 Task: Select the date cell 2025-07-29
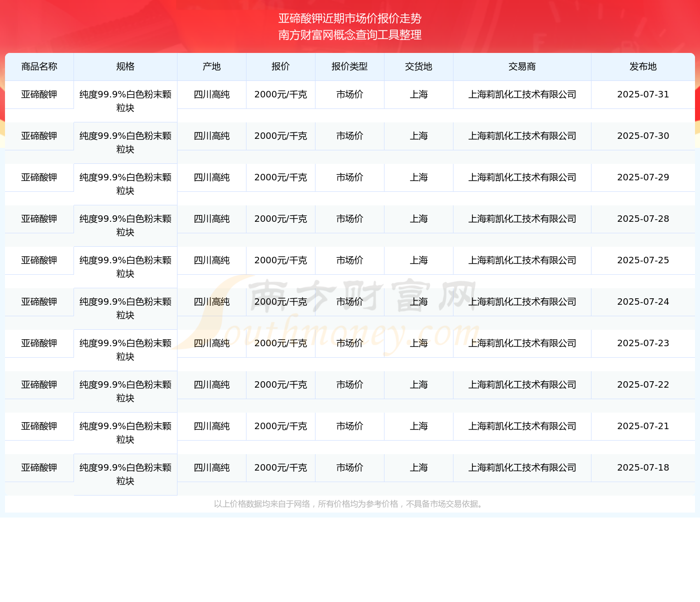[643, 177]
